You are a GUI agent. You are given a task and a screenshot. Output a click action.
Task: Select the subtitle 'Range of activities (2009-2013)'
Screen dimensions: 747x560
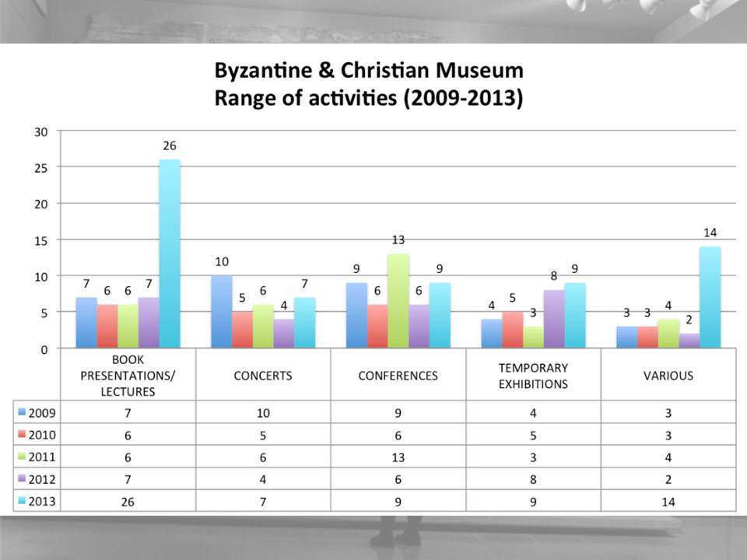[369, 98]
